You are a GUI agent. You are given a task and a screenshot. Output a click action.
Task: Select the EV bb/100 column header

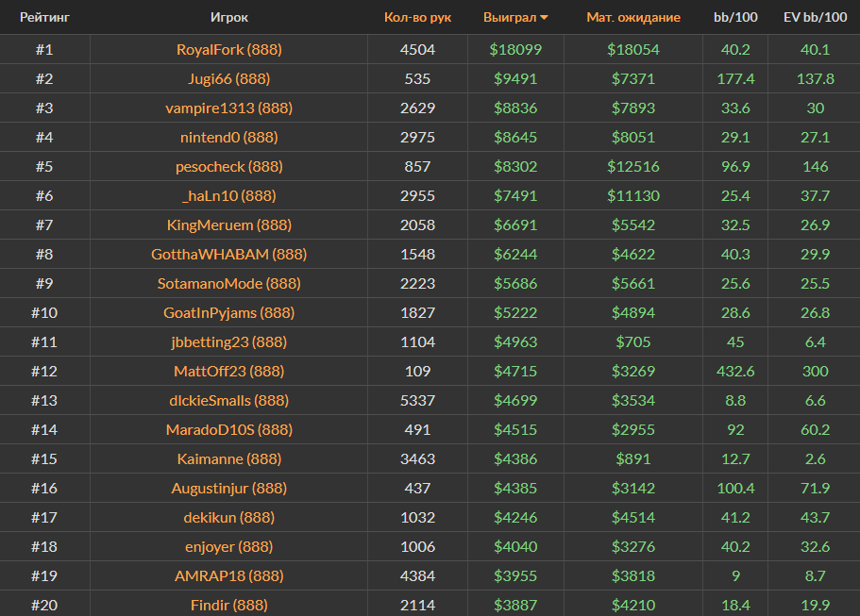coord(815,18)
